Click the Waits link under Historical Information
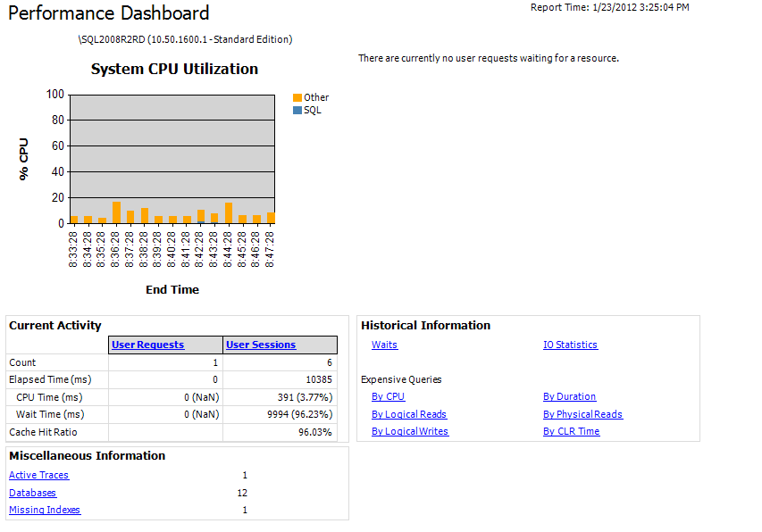 point(384,345)
